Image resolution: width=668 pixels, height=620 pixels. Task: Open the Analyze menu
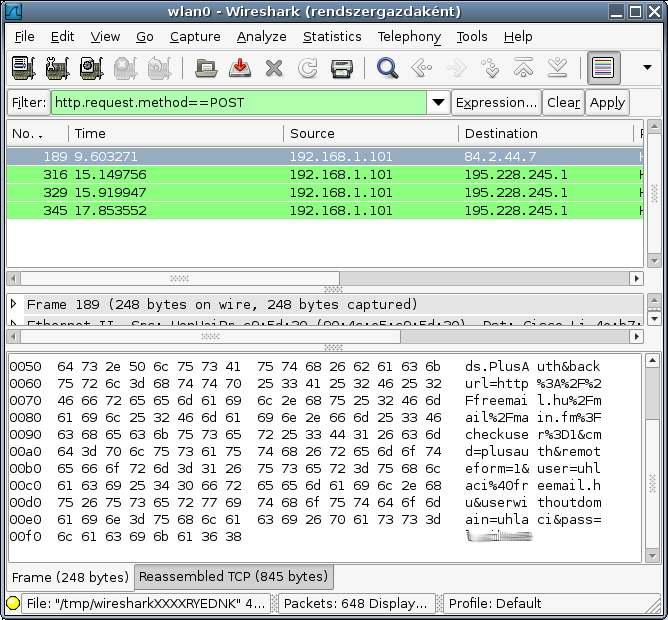[x=262, y=37]
